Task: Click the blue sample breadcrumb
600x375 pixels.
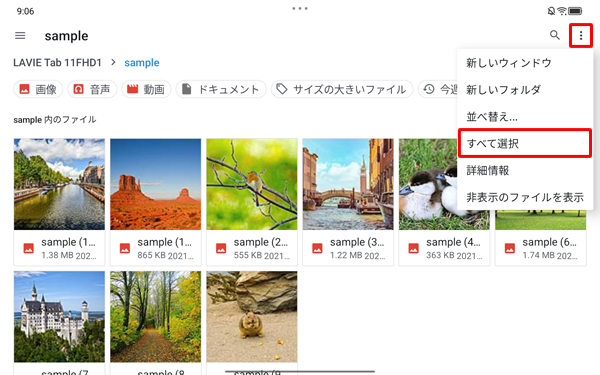Action: coord(142,62)
